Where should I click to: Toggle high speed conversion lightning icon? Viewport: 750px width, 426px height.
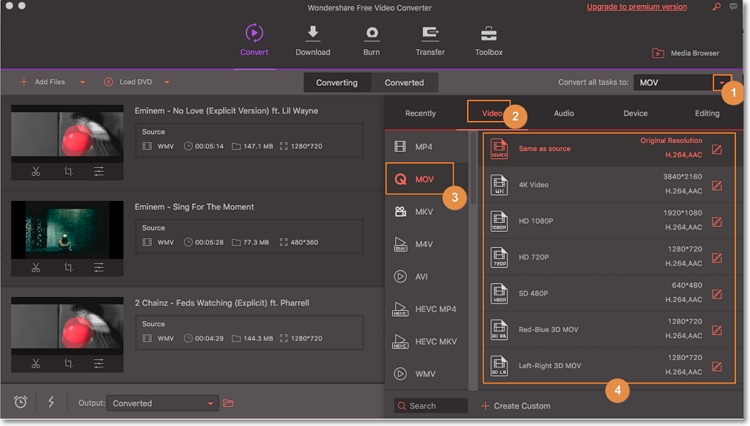tap(51, 402)
